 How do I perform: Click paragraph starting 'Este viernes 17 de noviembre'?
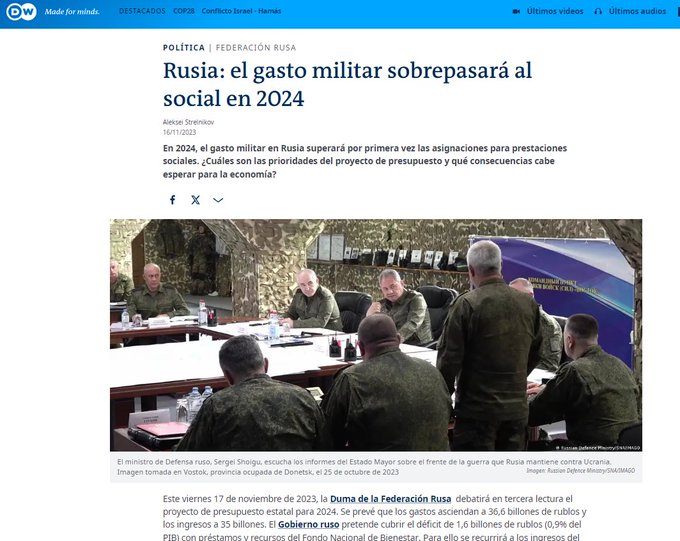375,518
